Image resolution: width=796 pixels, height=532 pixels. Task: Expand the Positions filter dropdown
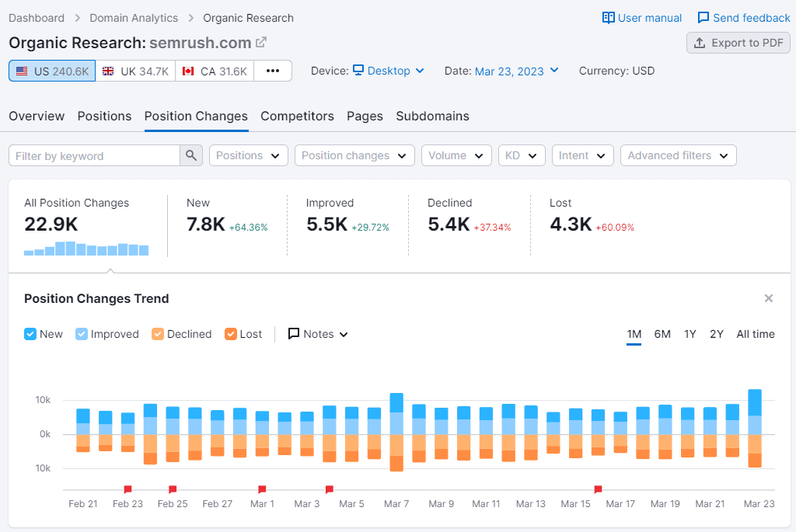249,155
